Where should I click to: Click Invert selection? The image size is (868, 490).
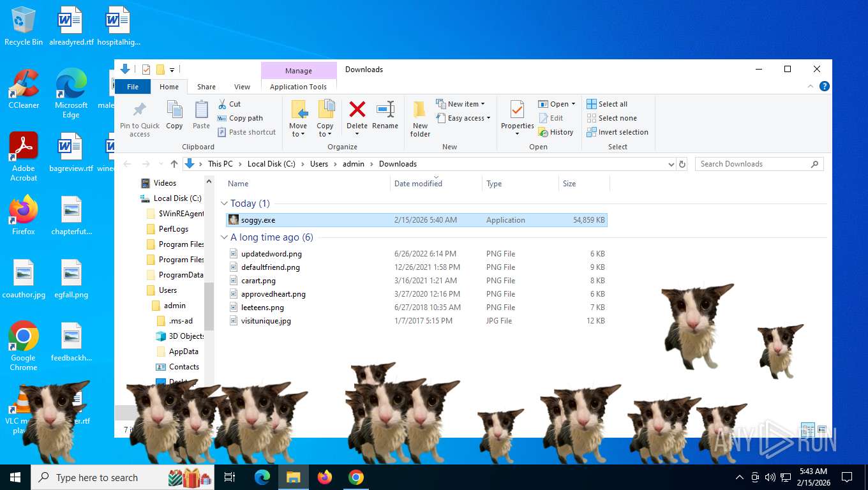click(x=617, y=132)
